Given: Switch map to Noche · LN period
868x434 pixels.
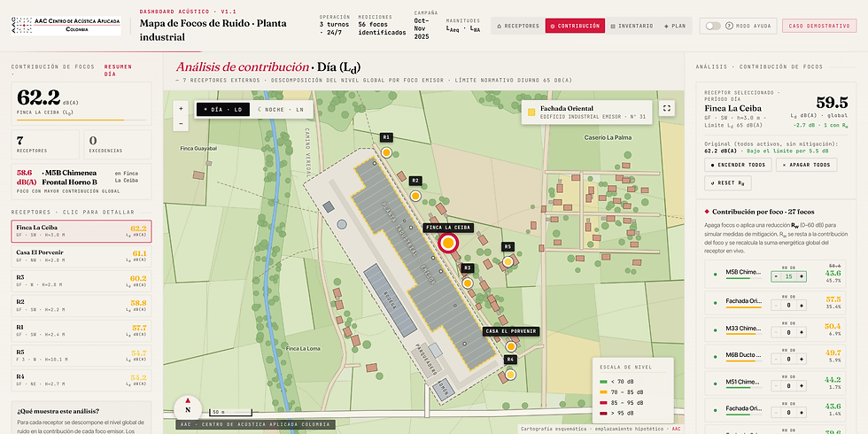Looking at the screenshot, I should [281, 110].
